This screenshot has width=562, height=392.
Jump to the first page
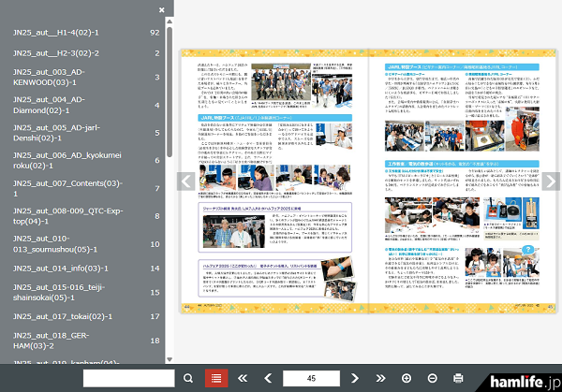tap(244, 378)
